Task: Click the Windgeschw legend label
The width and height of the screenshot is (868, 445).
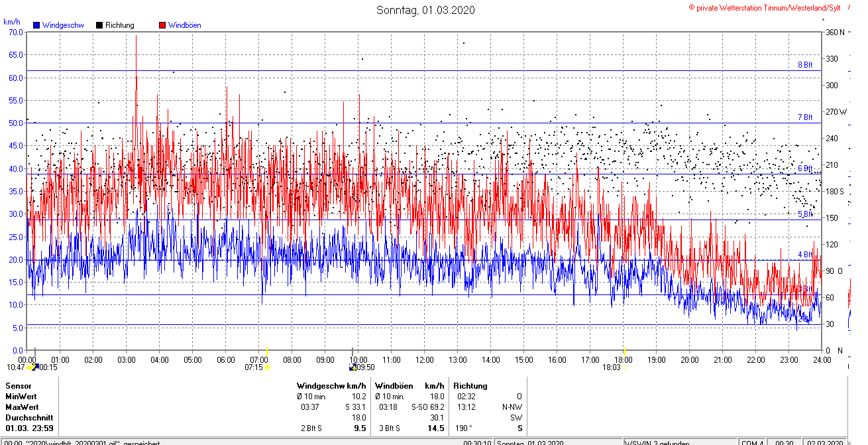Action: [62, 25]
